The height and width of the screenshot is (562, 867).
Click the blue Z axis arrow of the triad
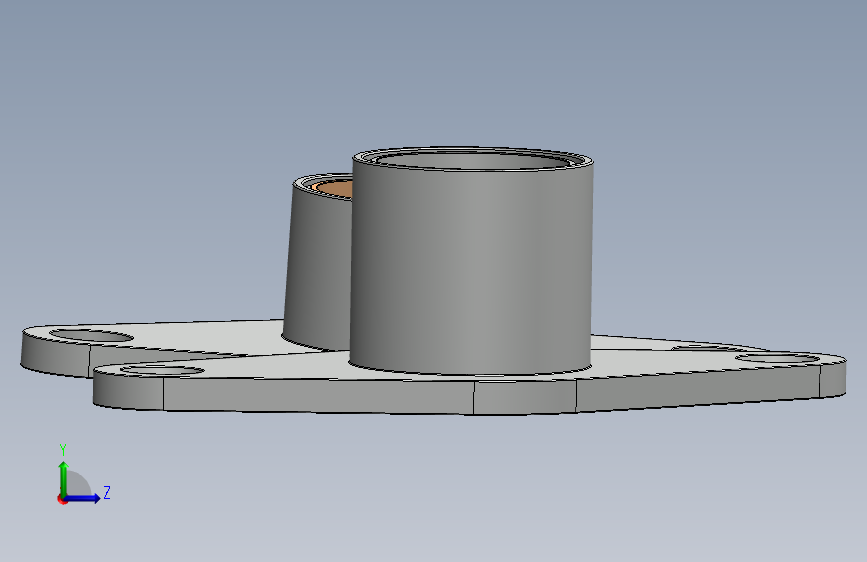click(x=83, y=498)
